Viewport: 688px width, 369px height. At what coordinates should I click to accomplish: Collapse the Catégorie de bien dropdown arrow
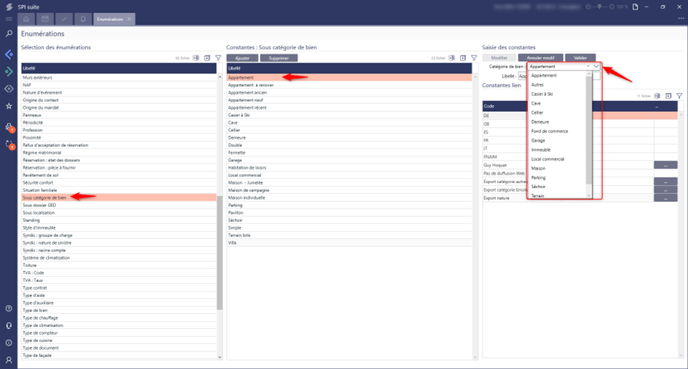[x=596, y=66]
